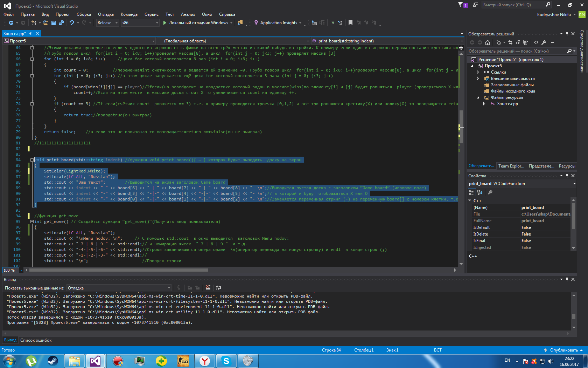Click the comment selected lines icon

[x=332, y=23]
